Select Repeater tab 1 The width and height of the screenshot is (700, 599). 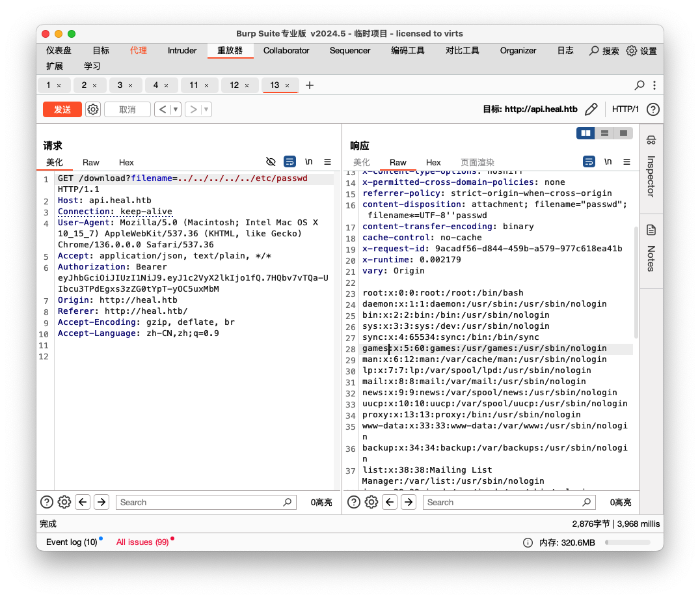(48, 85)
